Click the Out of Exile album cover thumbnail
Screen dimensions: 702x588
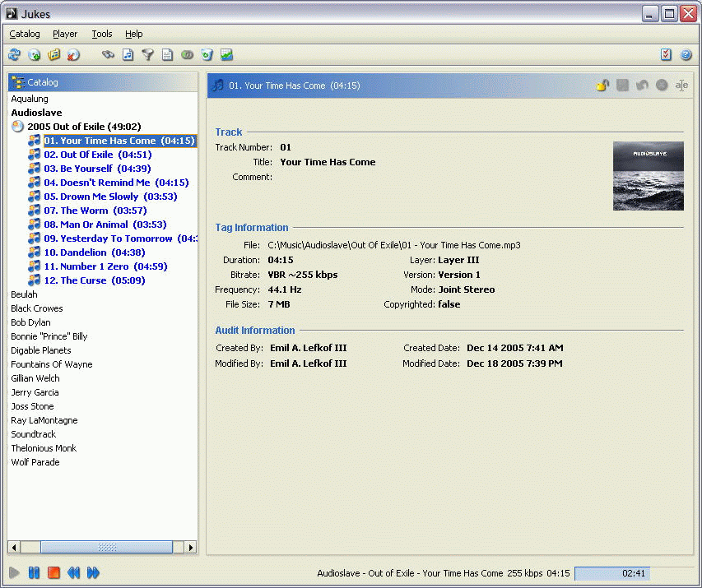point(648,176)
